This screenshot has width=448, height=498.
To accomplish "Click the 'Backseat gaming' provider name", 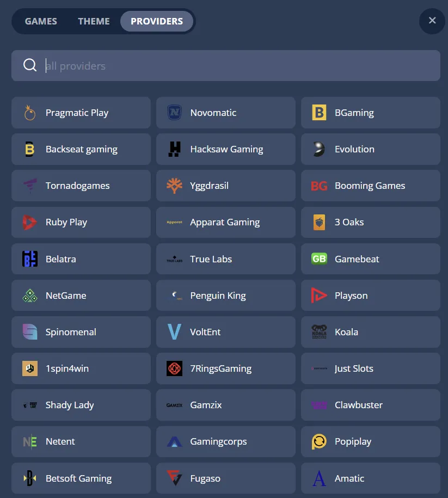I will tap(82, 149).
